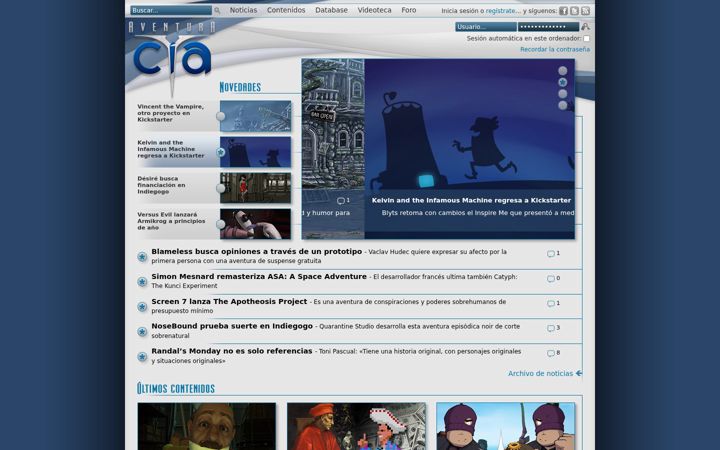
Task: Click star icon beside NoseBound news
Action: point(142,332)
